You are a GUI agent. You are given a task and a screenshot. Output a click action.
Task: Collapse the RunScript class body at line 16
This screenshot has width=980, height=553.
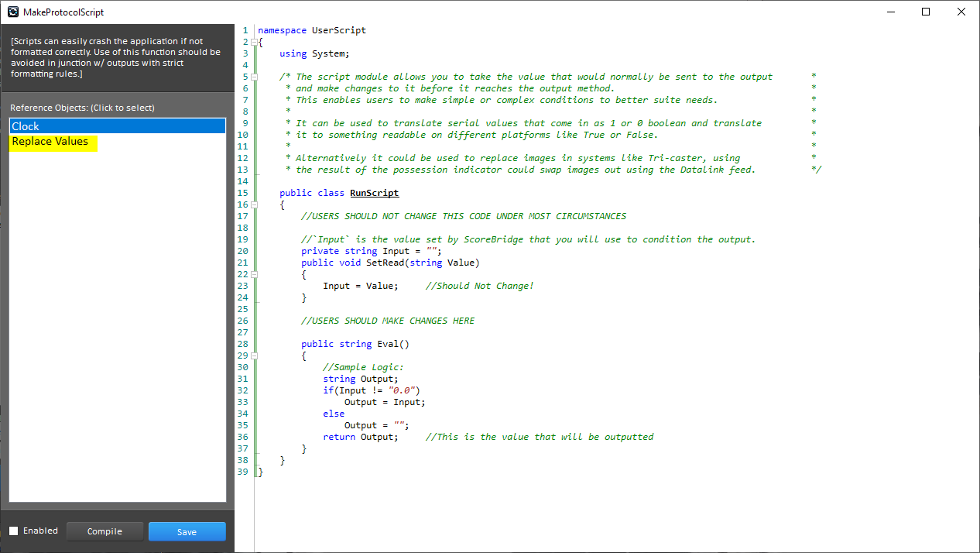254,204
